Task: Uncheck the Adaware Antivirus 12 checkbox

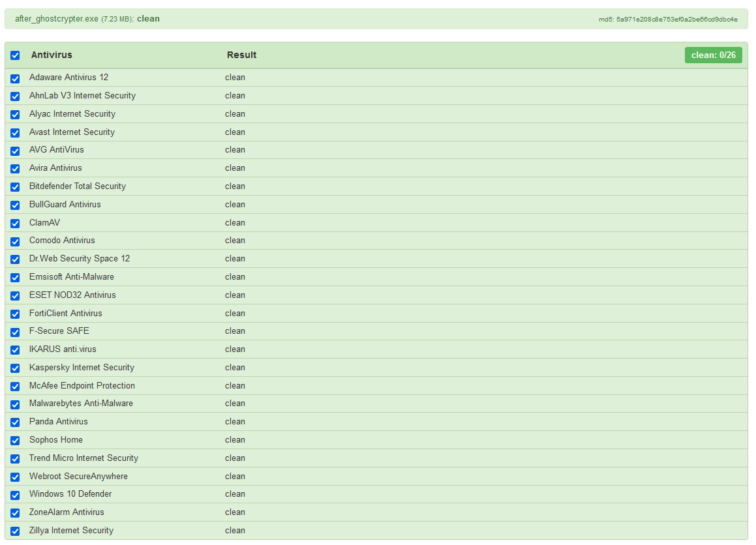Action: coord(15,78)
